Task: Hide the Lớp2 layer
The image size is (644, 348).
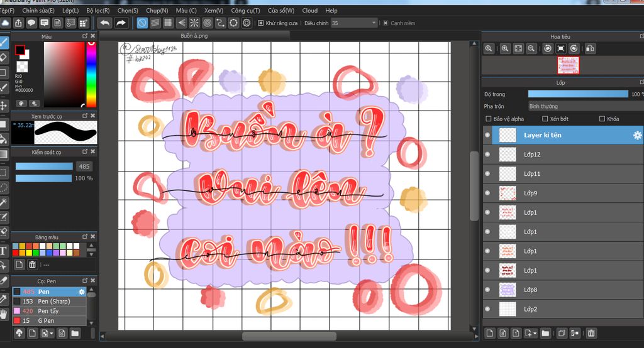Action: (x=487, y=309)
